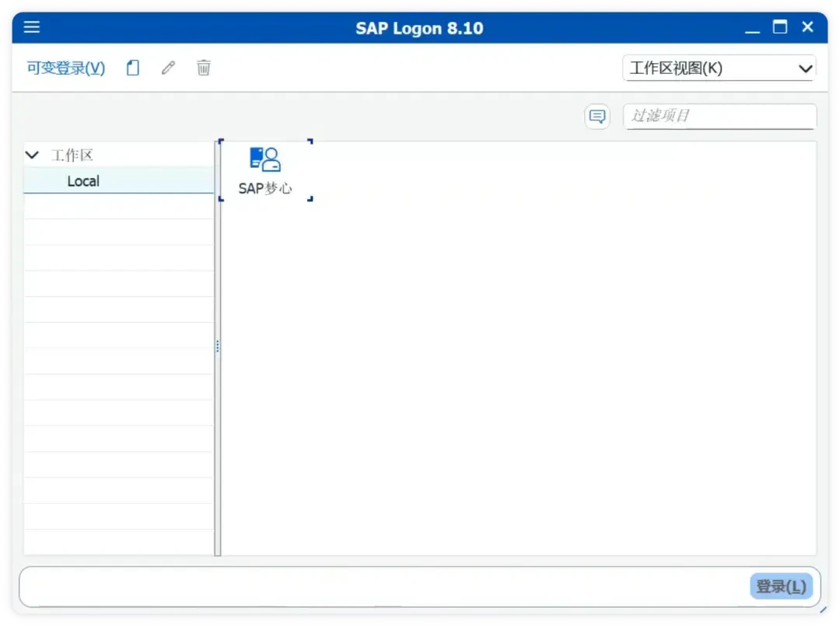Maximize the SAP Logon window

tap(780, 26)
